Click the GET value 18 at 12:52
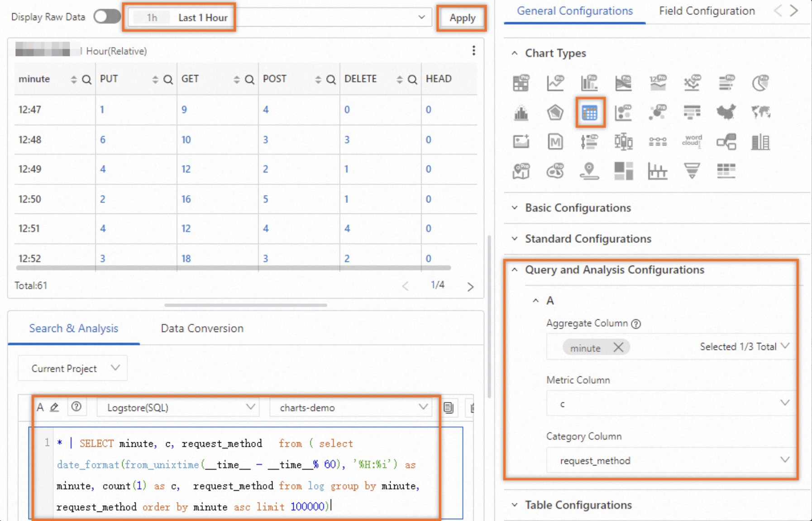 click(186, 258)
